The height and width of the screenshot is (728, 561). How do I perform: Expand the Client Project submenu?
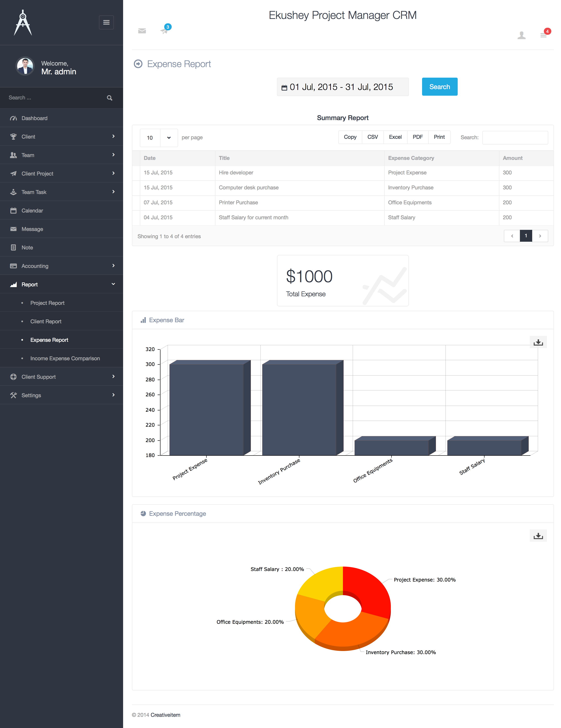pyautogui.click(x=113, y=173)
